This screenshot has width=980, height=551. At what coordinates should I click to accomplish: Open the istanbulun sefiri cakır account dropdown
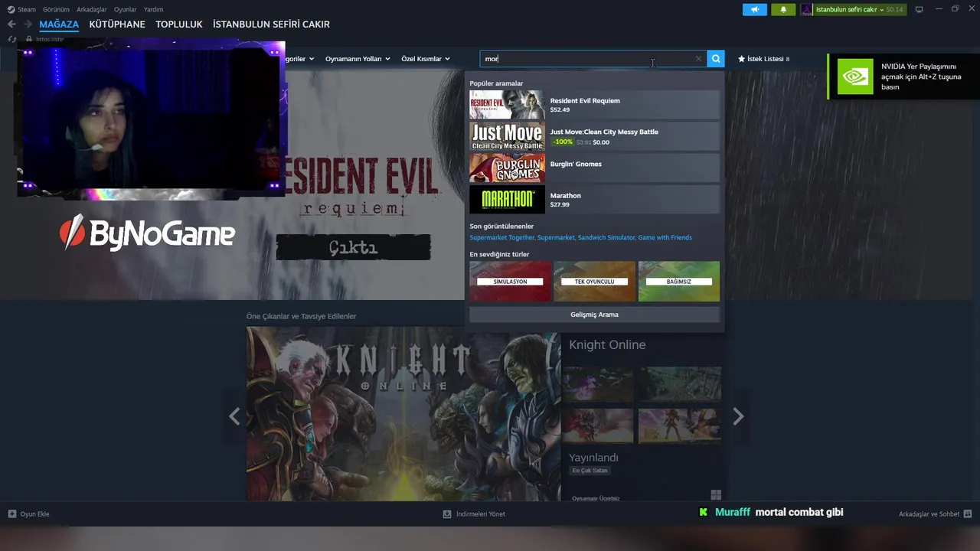tap(850, 9)
